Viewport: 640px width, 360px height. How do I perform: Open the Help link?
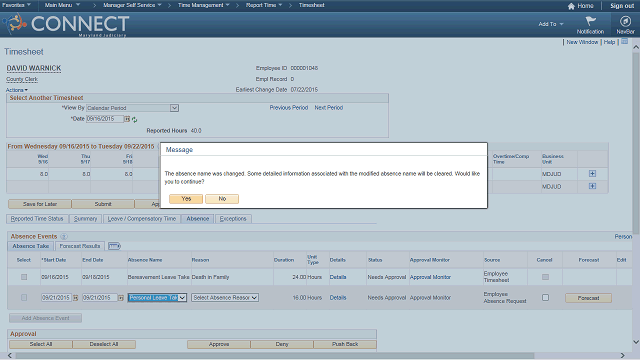coord(609,42)
